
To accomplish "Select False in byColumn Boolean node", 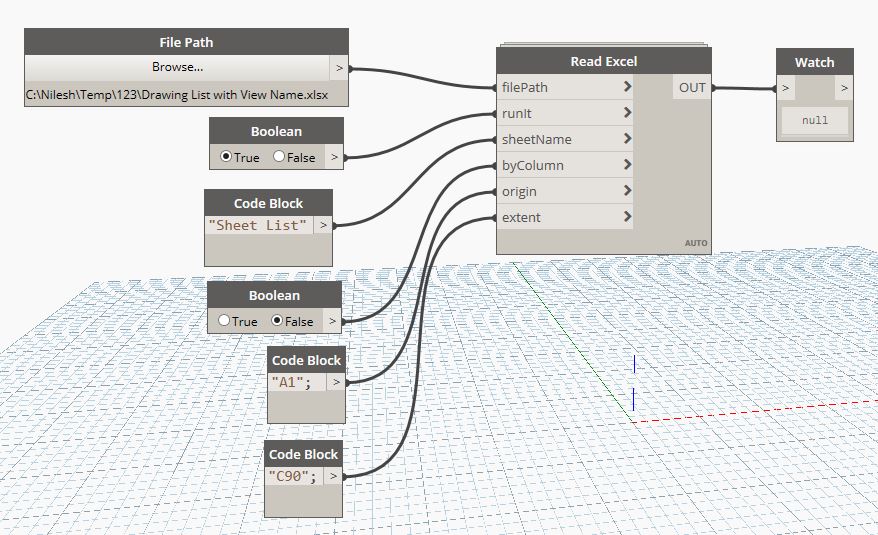I will (277, 320).
